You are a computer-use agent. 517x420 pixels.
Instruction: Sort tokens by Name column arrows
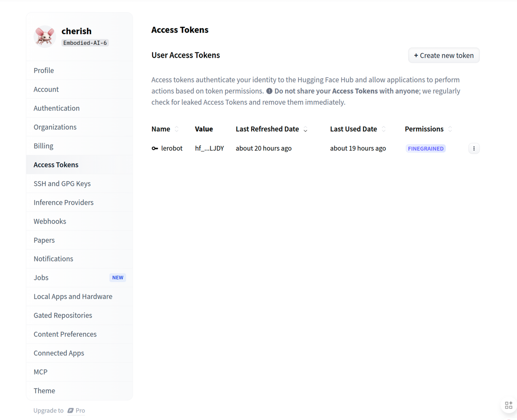click(x=177, y=129)
